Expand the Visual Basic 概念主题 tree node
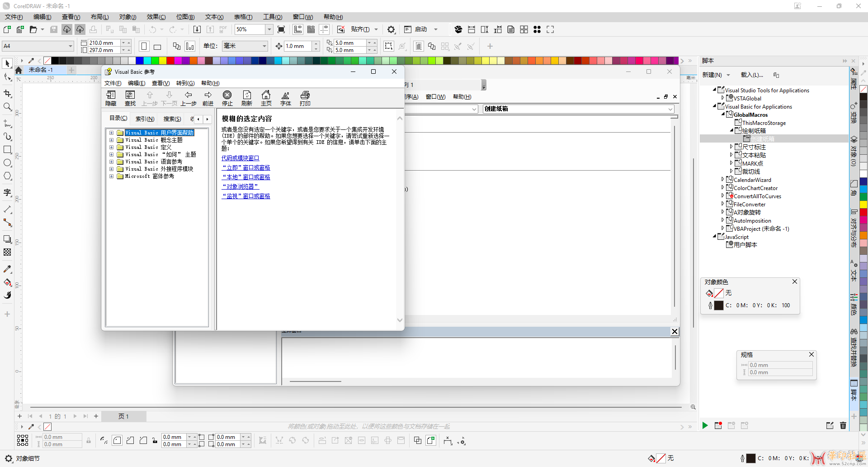 point(111,140)
